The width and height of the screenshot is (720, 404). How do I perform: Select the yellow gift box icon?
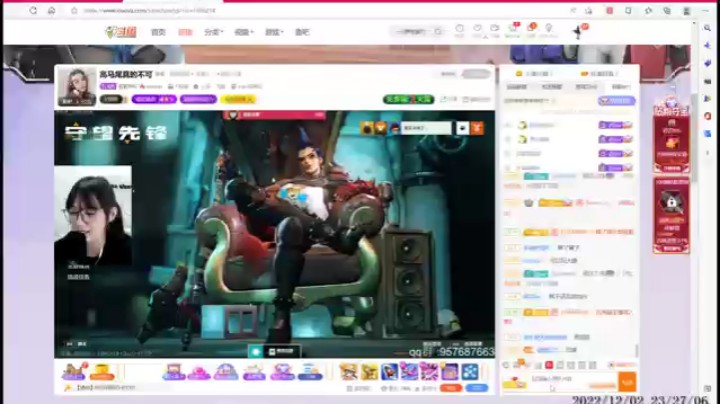[x=101, y=372]
